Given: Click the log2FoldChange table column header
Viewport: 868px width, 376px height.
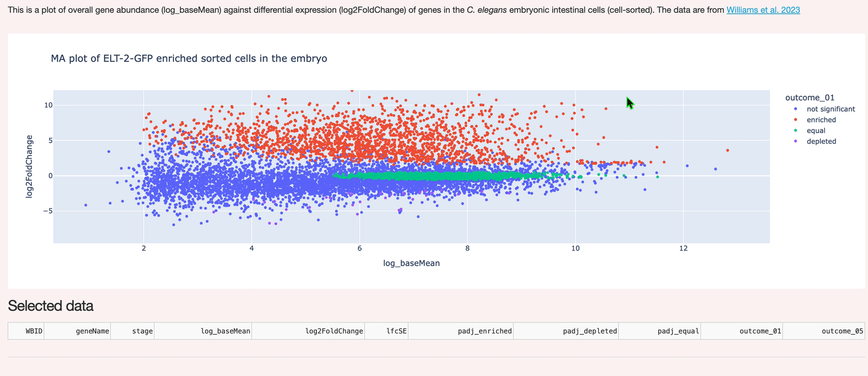Looking at the screenshot, I should click(333, 331).
